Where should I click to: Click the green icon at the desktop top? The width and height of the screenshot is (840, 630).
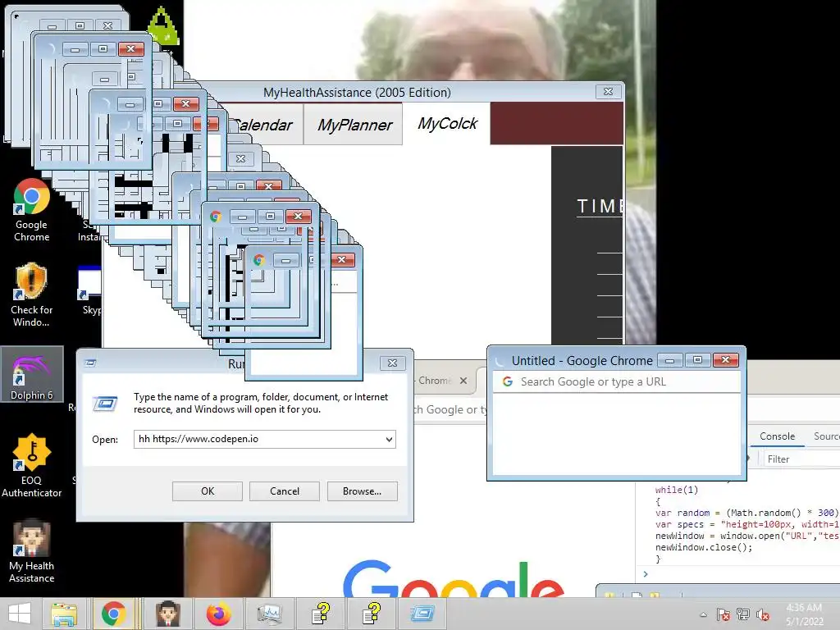(x=163, y=25)
